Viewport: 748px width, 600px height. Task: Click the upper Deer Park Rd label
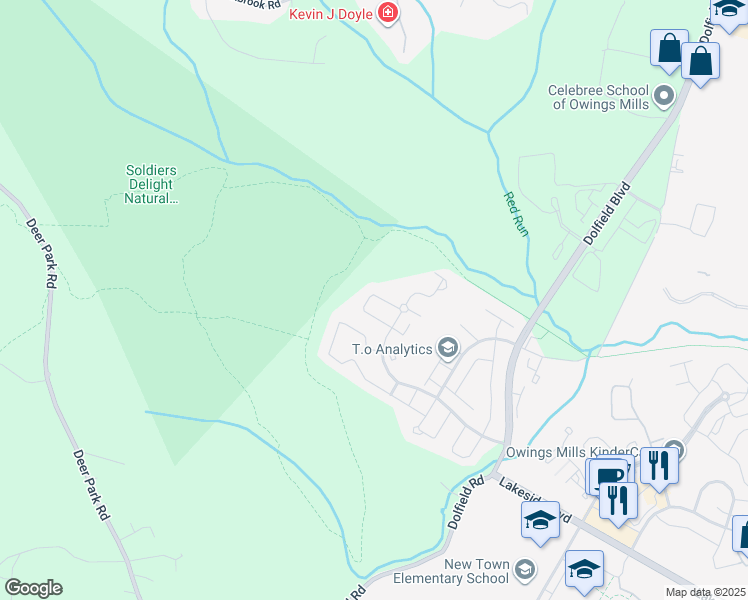point(42,253)
